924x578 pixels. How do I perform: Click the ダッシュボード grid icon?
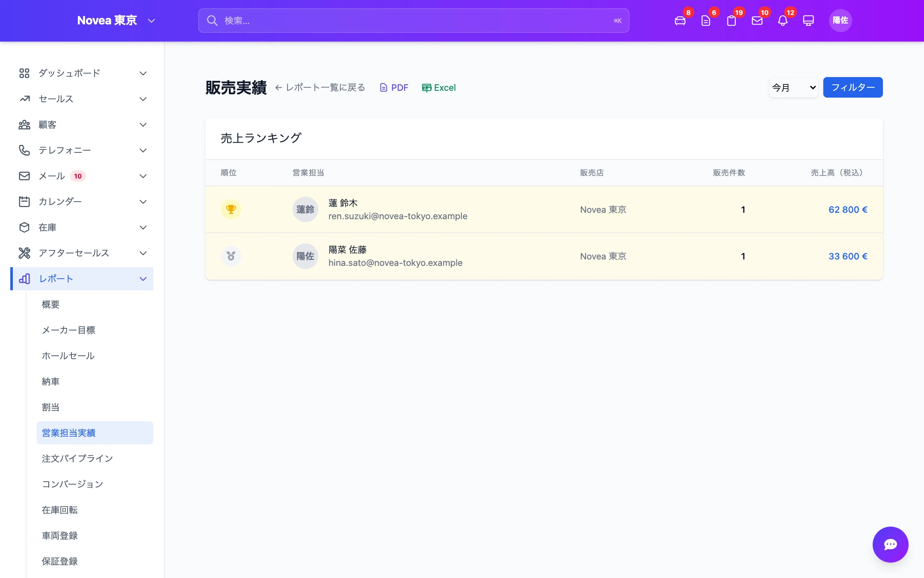click(x=24, y=73)
